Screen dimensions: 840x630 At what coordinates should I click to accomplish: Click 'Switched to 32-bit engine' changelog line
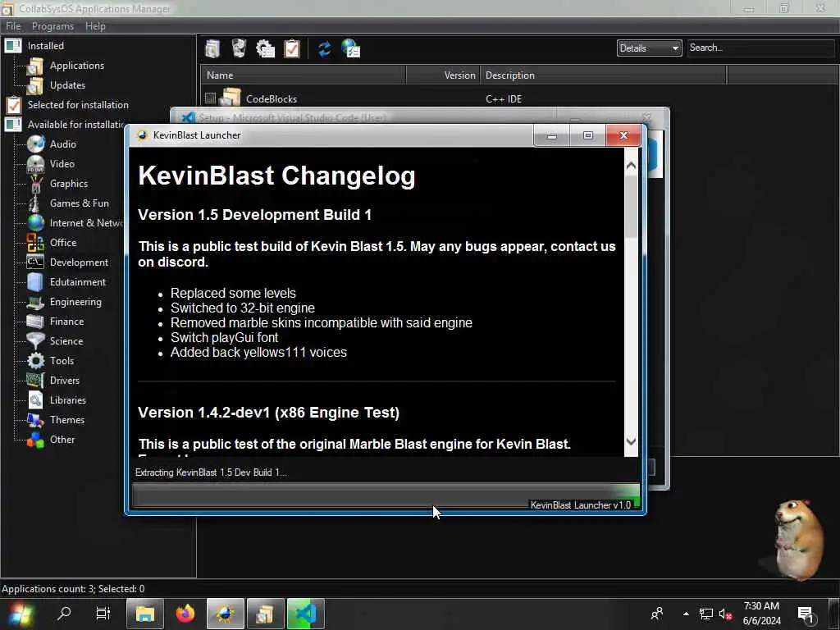click(x=242, y=308)
